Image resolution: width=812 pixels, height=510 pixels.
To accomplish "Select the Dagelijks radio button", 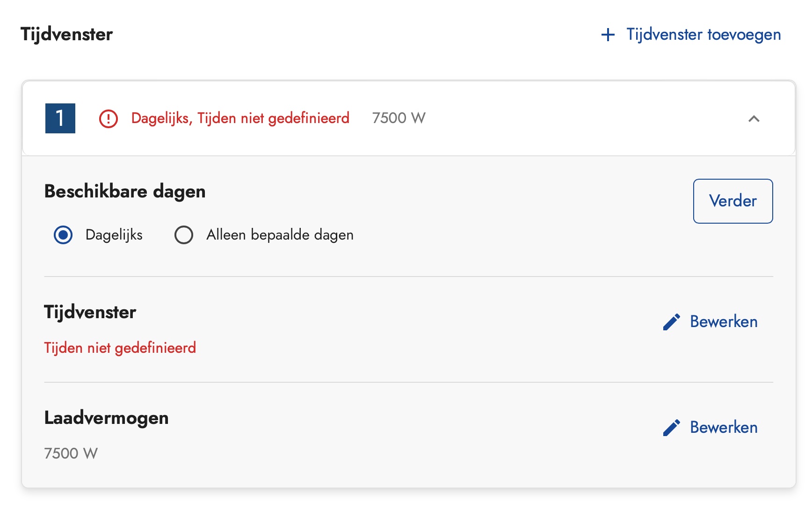I will click(x=63, y=235).
